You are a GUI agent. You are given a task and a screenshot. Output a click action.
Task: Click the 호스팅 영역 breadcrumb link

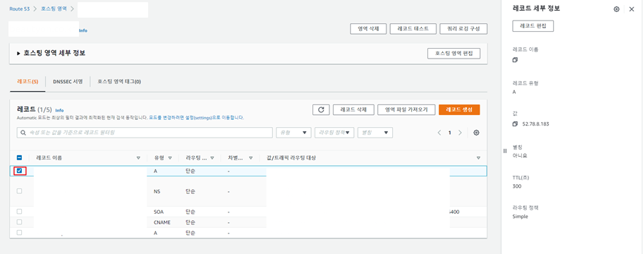pyautogui.click(x=54, y=8)
